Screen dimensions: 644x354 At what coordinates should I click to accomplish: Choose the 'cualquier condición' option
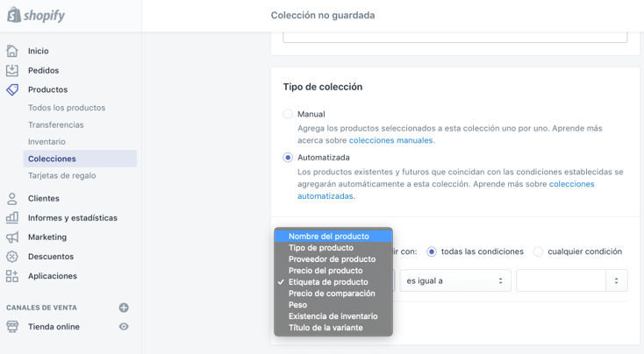pyautogui.click(x=538, y=251)
